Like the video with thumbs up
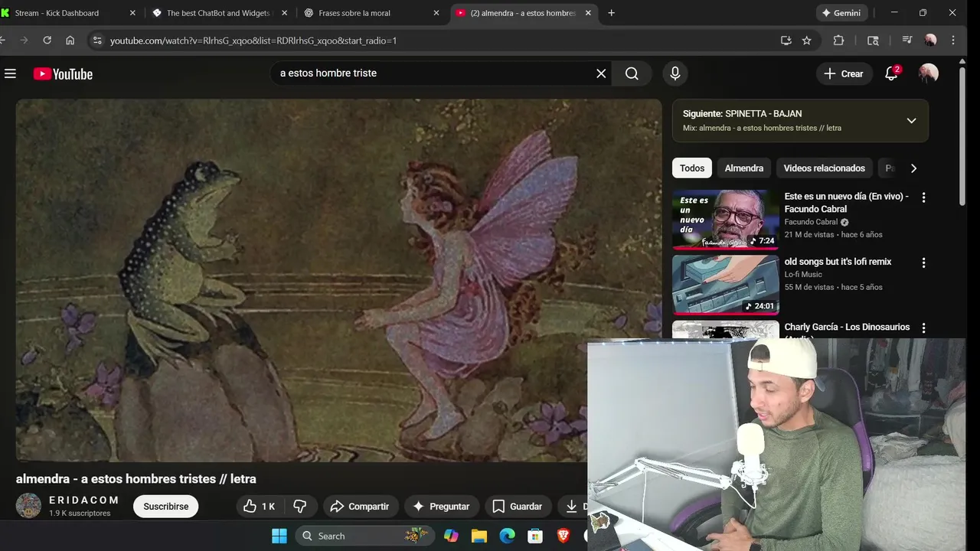Screen dimensions: 980x551 click(x=260, y=507)
